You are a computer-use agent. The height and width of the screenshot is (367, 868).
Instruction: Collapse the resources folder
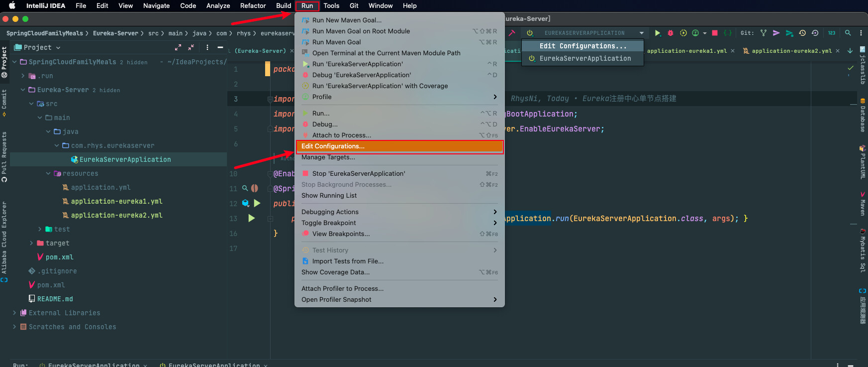click(48, 173)
